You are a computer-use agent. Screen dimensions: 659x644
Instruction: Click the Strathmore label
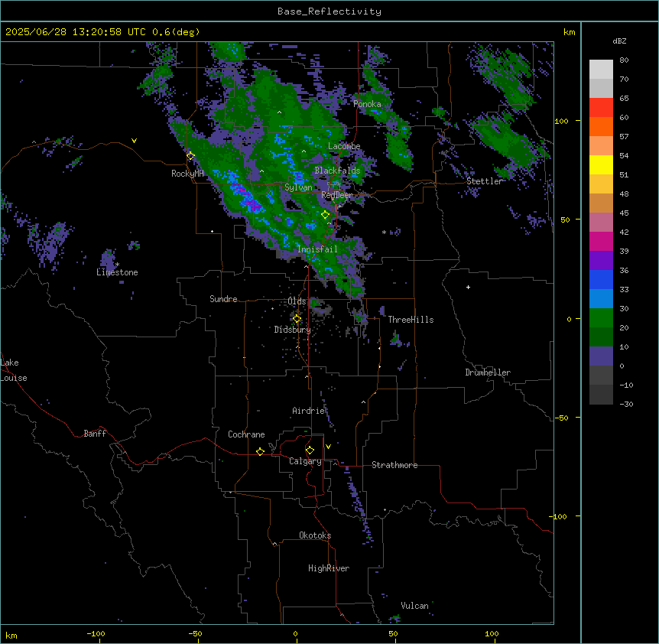394,465
